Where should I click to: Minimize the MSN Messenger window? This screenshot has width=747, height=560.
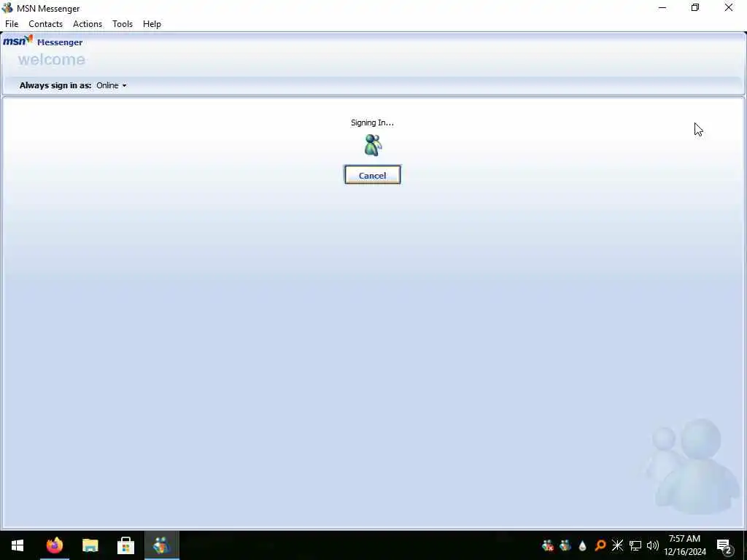pos(662,7)
